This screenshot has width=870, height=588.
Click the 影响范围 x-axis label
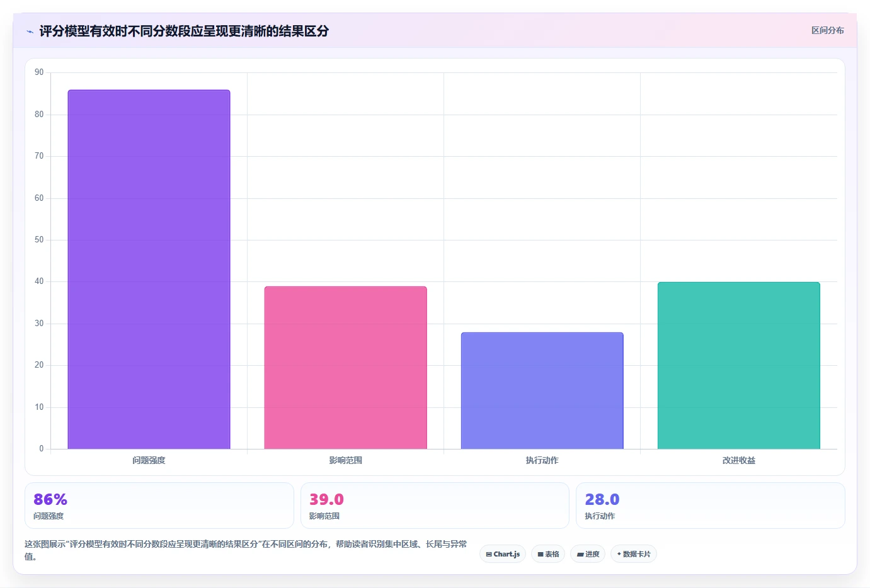click(x=345, y=460)
